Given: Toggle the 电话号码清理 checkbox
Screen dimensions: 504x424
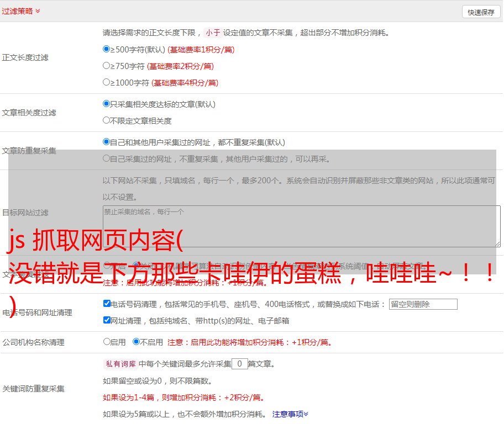Looking at the screenshot, I should 107,304.
